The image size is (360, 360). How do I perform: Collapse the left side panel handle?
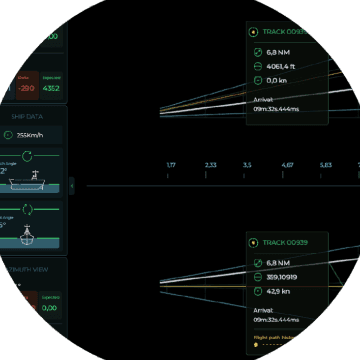72,186
